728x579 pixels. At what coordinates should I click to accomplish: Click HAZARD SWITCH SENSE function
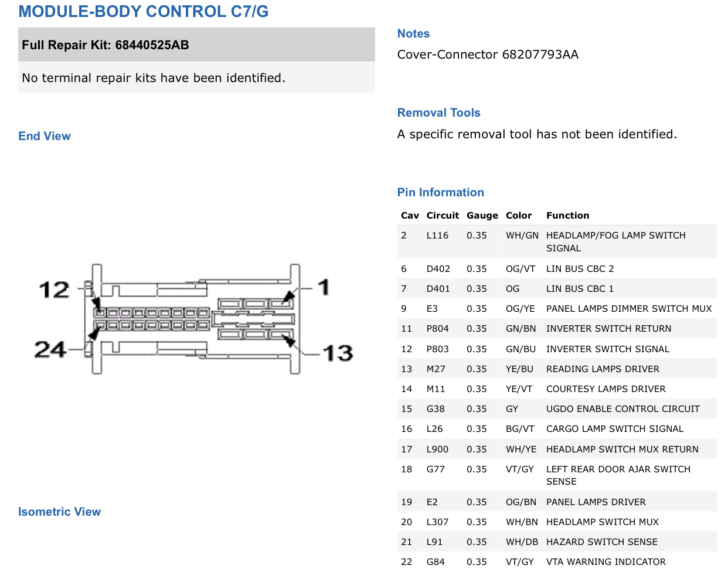(602, 542)
